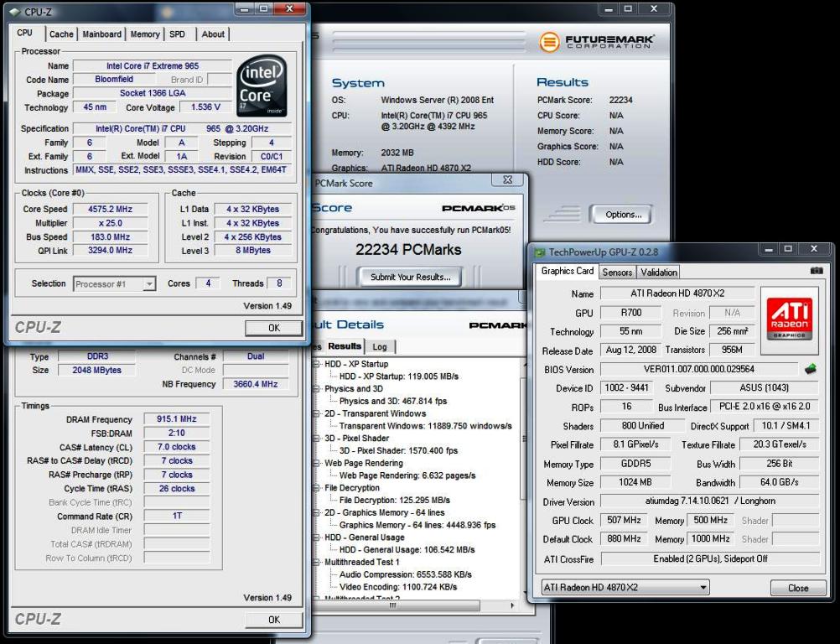Switch to the Sensors tab in GPU-Z
Viewport: 840px width, 644px height.
pyautogui.click(x=617, y=273)
